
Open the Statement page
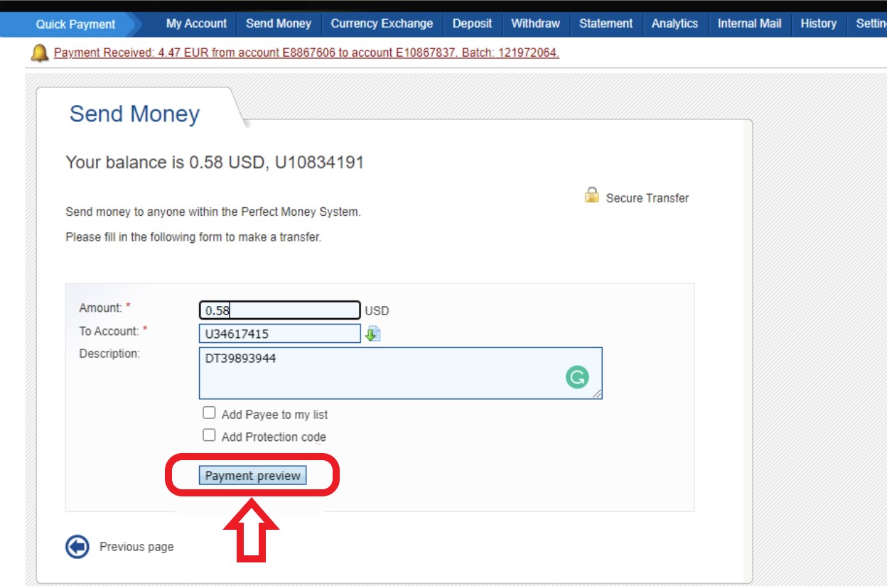pyautogui.click(x=606, y=23)
